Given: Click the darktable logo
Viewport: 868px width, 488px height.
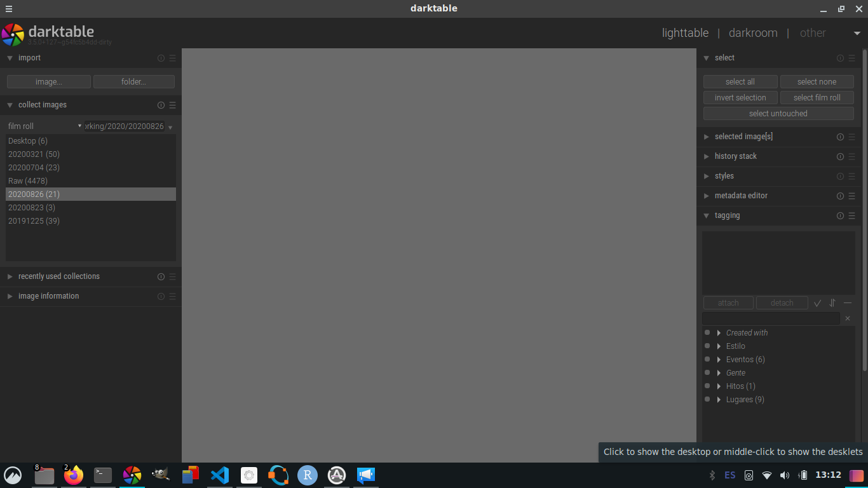Looking at the screenshot, I should click(x=13, y=34).
